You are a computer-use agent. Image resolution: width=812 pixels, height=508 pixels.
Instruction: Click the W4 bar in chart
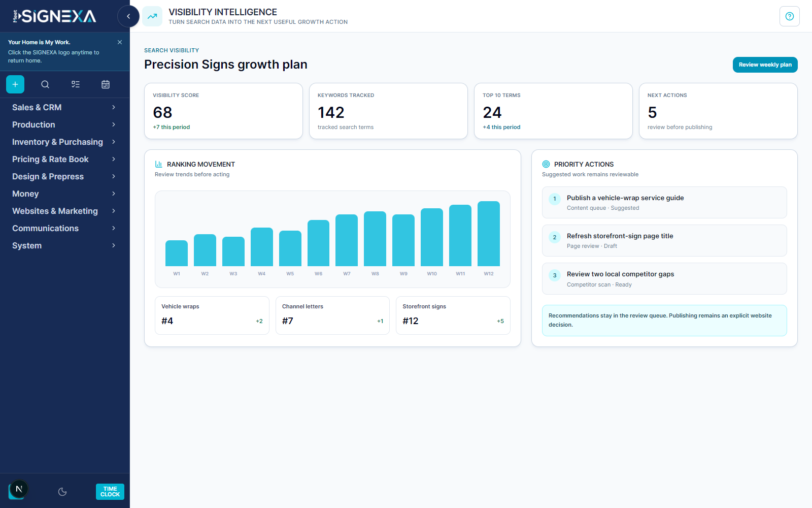(262, 247)
